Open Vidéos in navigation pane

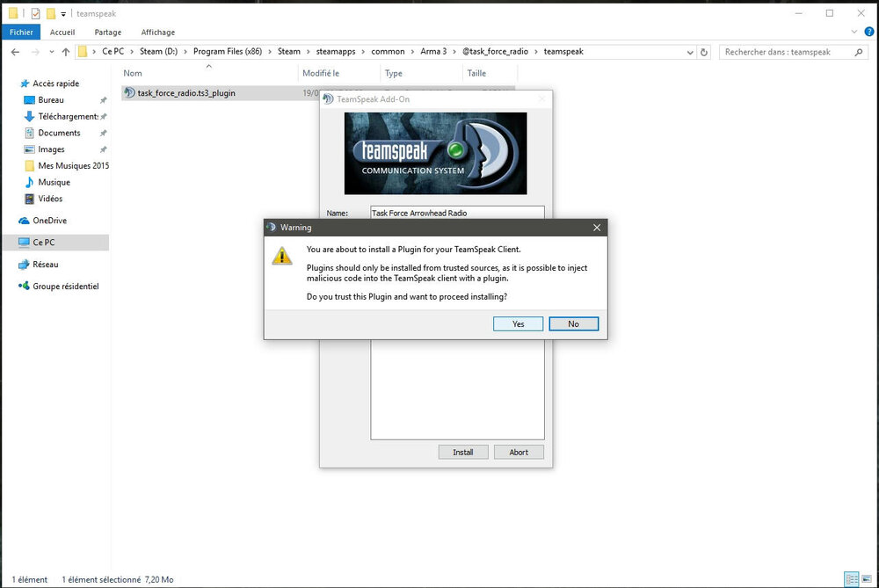click(x=50, y=199)
